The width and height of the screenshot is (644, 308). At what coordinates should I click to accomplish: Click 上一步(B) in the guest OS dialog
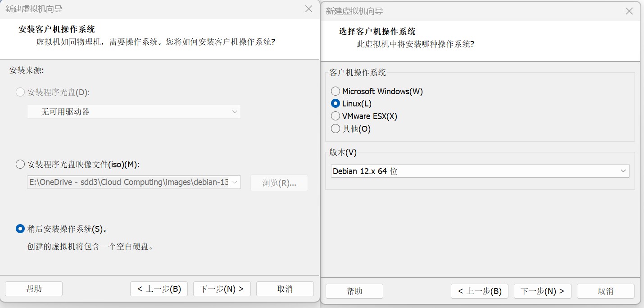click(x=479, y=291)
